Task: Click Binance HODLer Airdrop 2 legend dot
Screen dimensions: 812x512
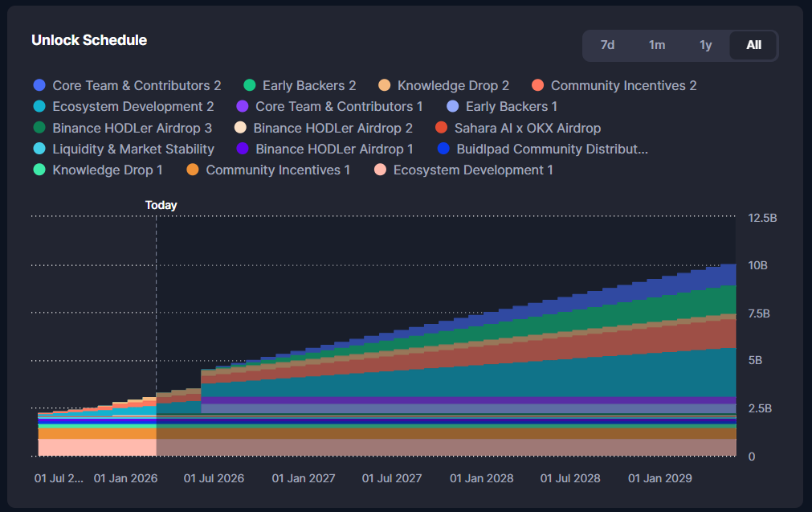Action: pos(240,128)
